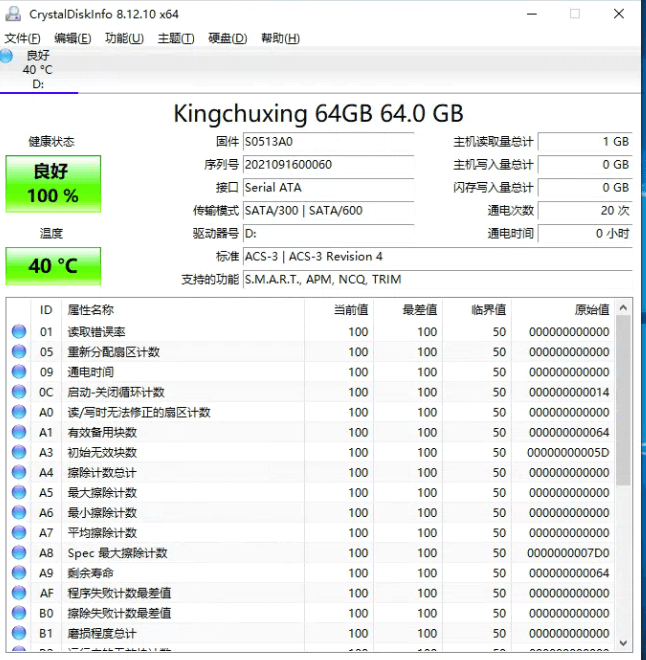
Task: Open the 主题(T) menu
Action: coord(176,38)
